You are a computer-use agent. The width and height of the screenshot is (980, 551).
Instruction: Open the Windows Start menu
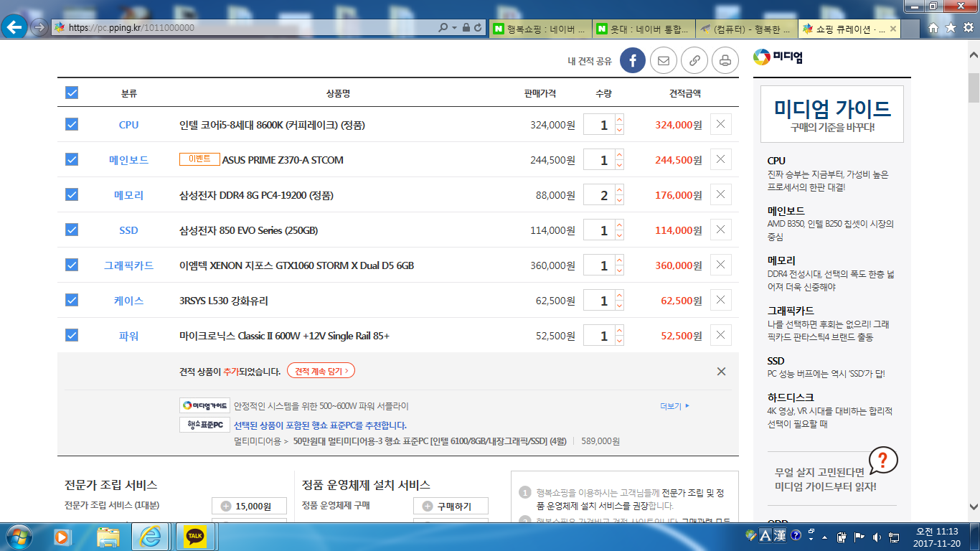18,536
